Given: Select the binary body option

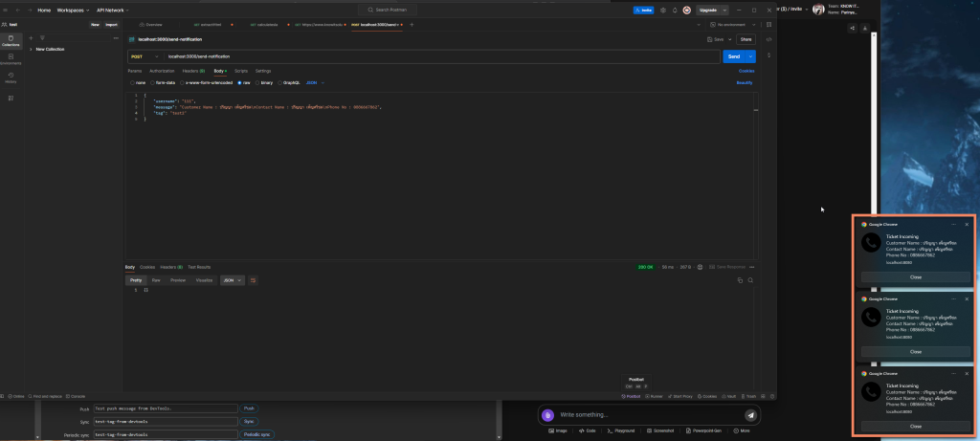Looking at the screenshot, I should [265, 83].
